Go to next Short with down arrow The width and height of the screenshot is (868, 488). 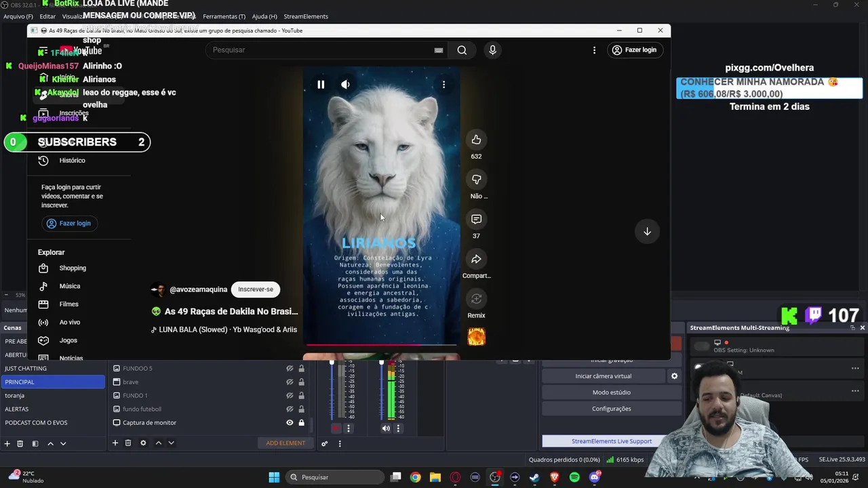click(x=647, y=231)
